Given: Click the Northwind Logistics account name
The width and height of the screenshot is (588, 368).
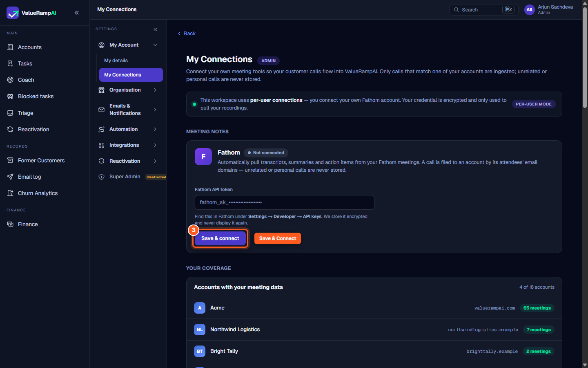Looking at the screenshot, I should click(235, 330).
